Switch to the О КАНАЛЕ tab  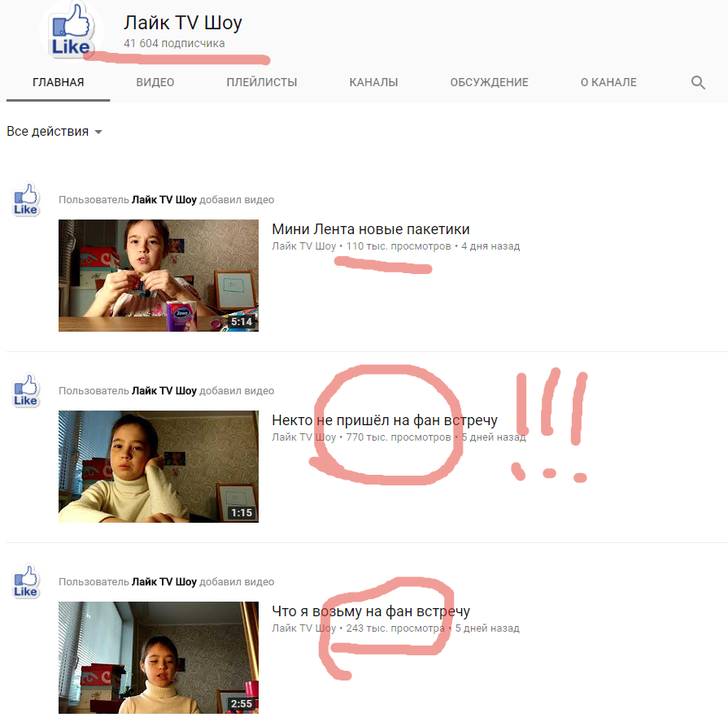click(x=608, y=83)
